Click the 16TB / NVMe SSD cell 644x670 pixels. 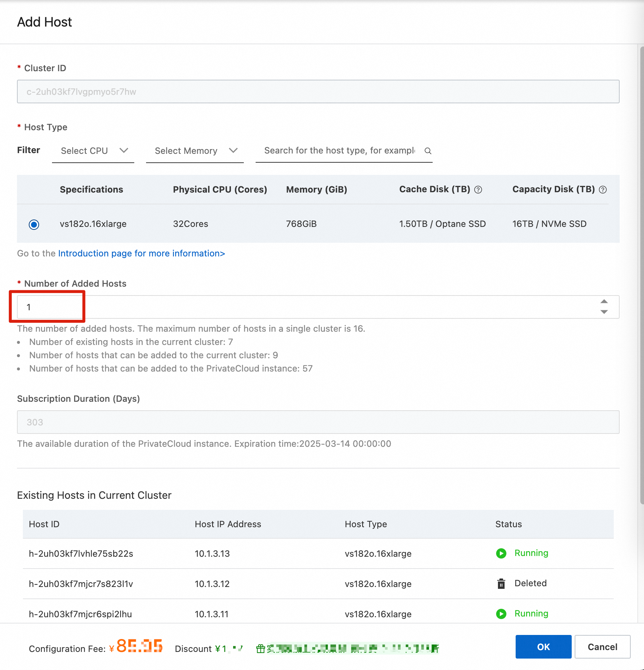click(549, 224)
